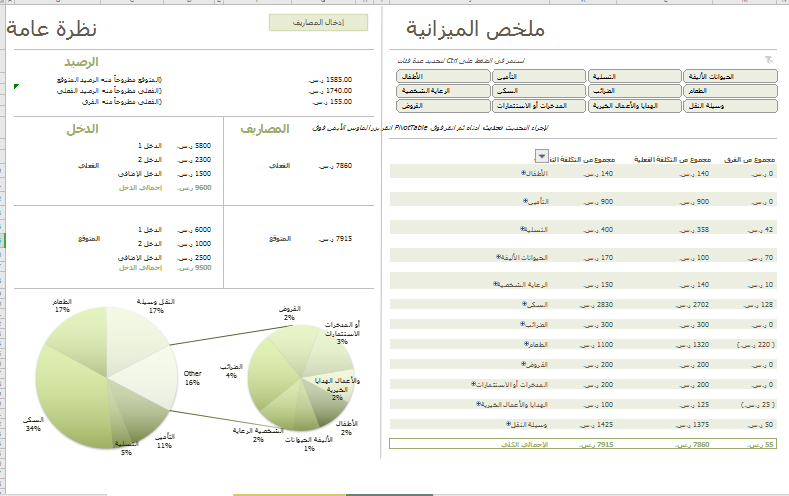Select the السكن slicer item
The height and width of the screenshot is (496, 789).
click(539, 91)
